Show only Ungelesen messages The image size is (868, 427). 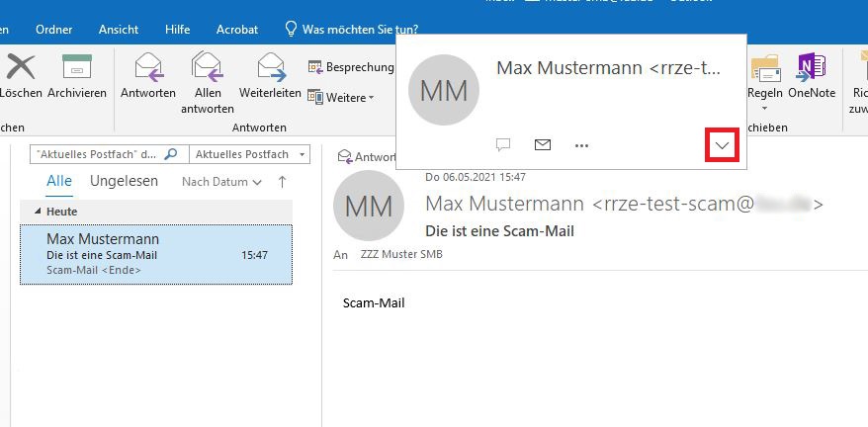coord(124,182)
